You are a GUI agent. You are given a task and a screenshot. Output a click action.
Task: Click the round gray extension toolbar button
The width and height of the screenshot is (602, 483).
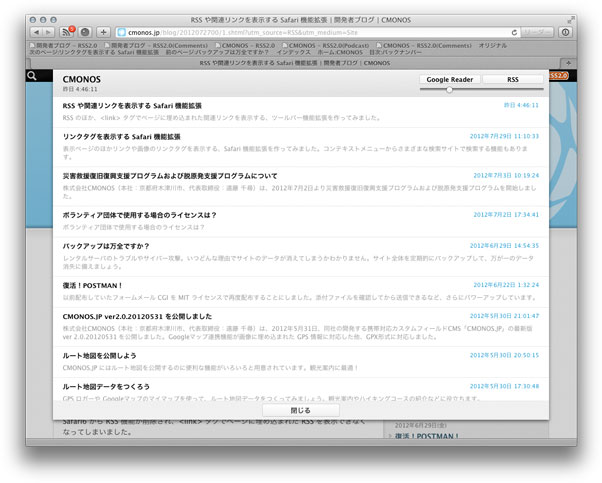[x=85, y=32]
